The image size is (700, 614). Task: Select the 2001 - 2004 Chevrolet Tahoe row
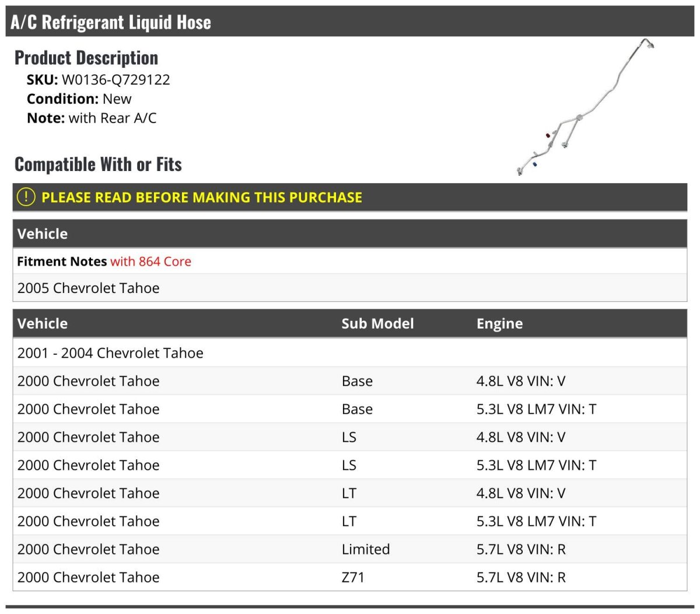tap(110, 353)
